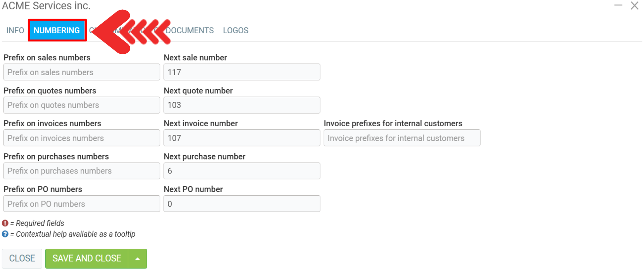
Task: Click the Next PO number field
Action: pyautogui.click(x=242, y=204)
